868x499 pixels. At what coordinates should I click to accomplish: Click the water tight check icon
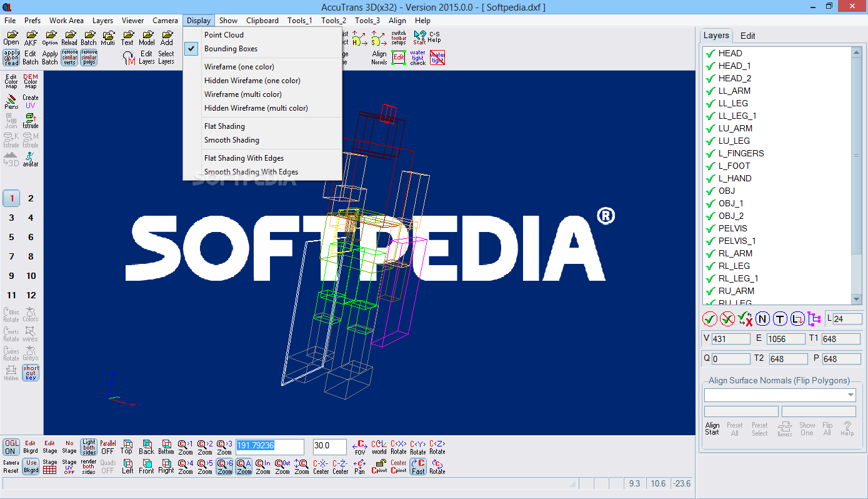pyautogui.click(x=418, y=58)
